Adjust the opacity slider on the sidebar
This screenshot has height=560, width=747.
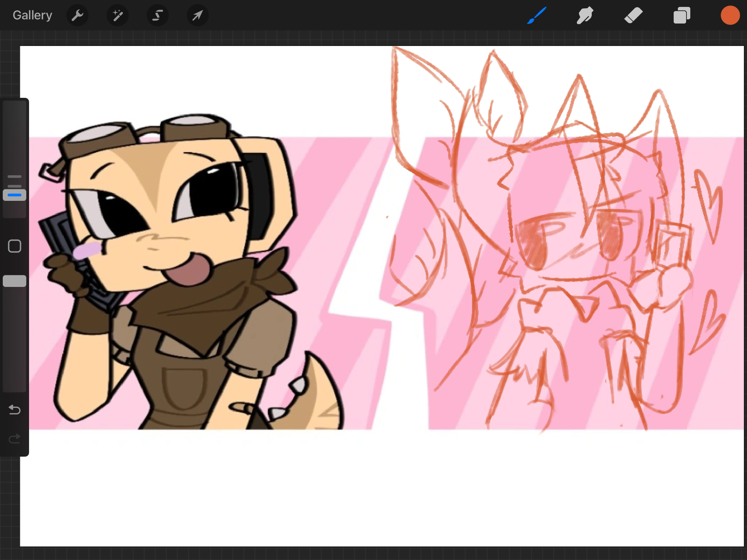14,281
